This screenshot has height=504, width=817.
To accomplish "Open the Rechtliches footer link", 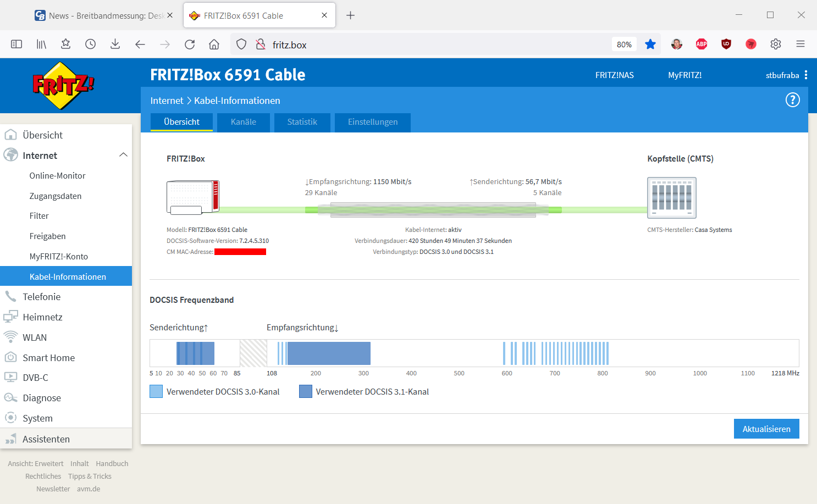I will coord(43,477).
